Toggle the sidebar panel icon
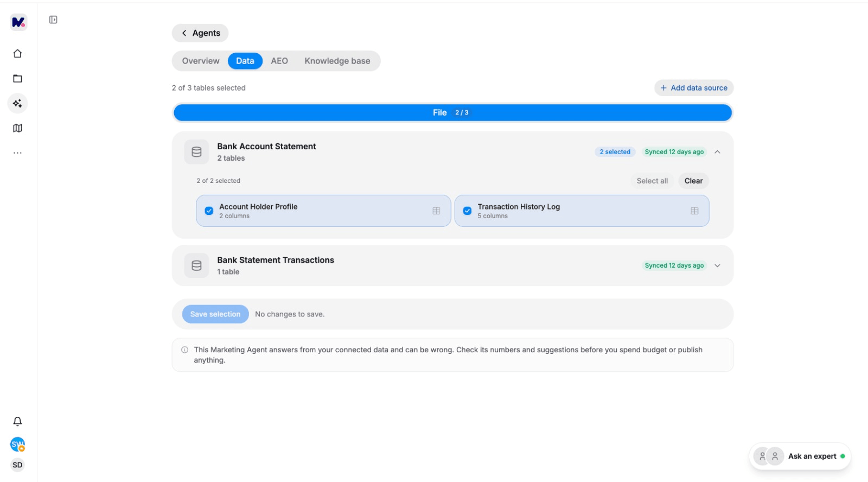Viewport: 868px width, 482px height. (x=53, y=20)
